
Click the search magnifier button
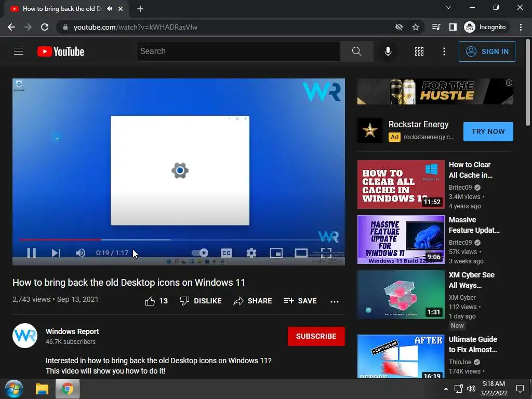point(356,51)
